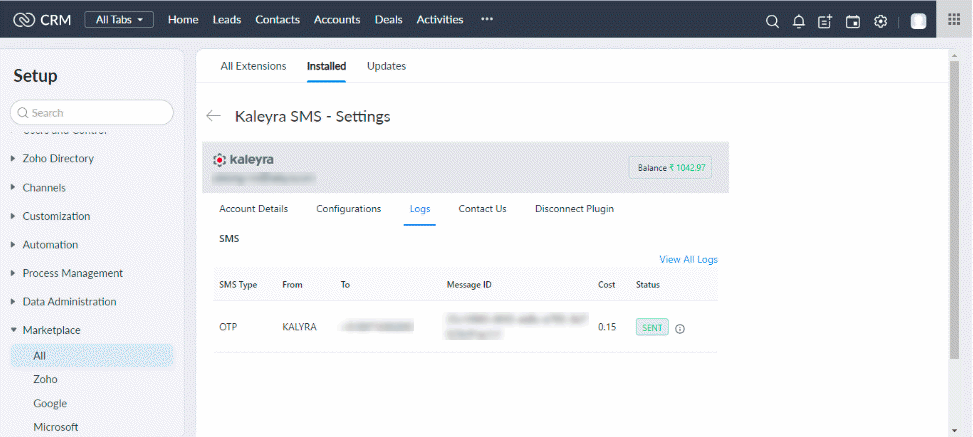Open the Contacts module
The height and width of the screenshot is (437, 973).
277,20
